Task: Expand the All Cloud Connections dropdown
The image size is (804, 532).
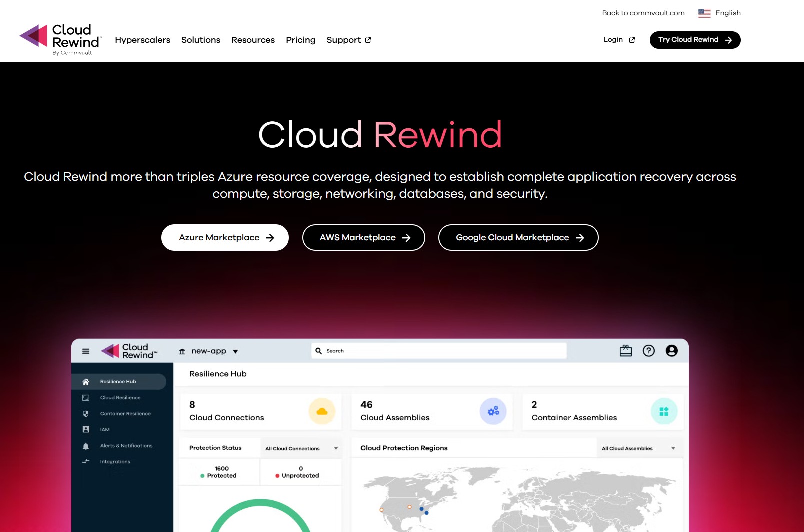Action: [x=301, y=448]
